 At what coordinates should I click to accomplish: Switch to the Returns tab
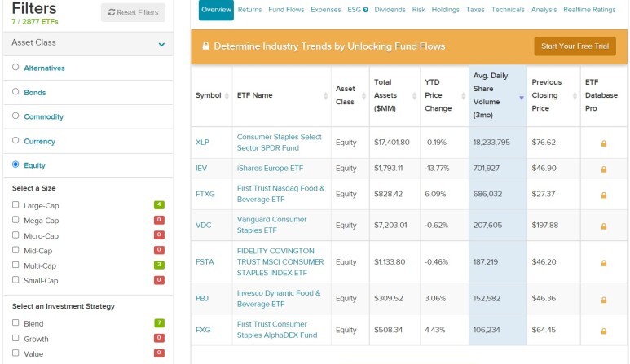(249, 10)
